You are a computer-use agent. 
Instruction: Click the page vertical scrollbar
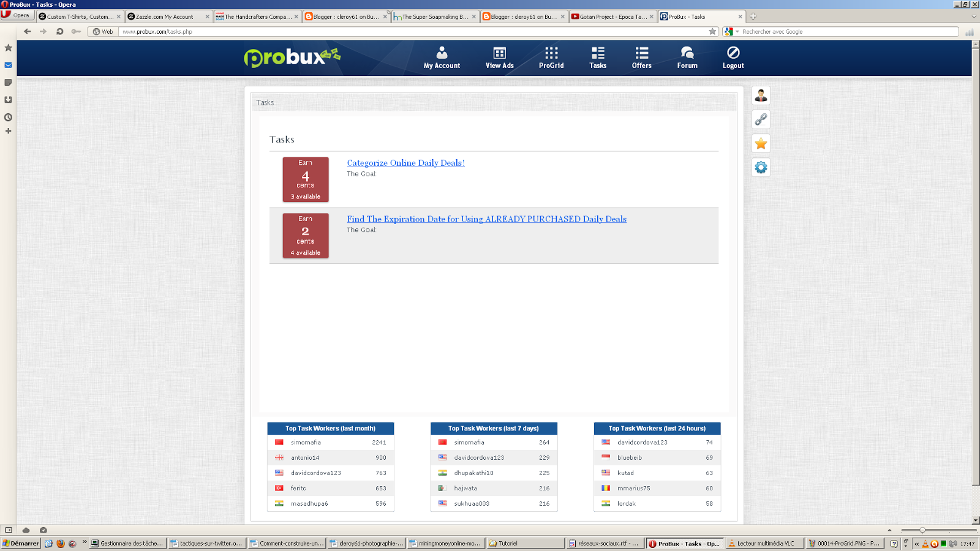pos(976,282)
